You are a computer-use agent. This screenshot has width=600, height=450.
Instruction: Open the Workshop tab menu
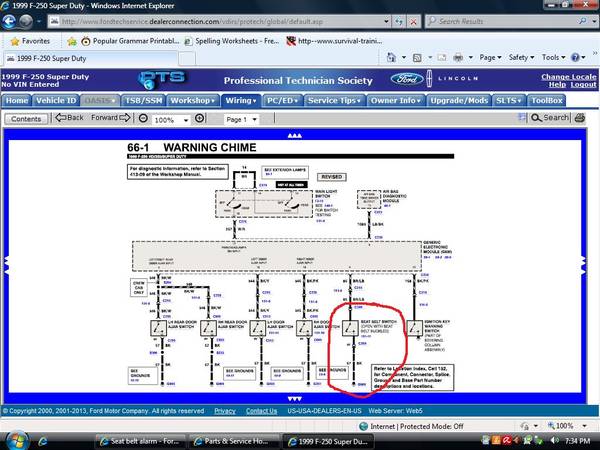click(193, 101)
